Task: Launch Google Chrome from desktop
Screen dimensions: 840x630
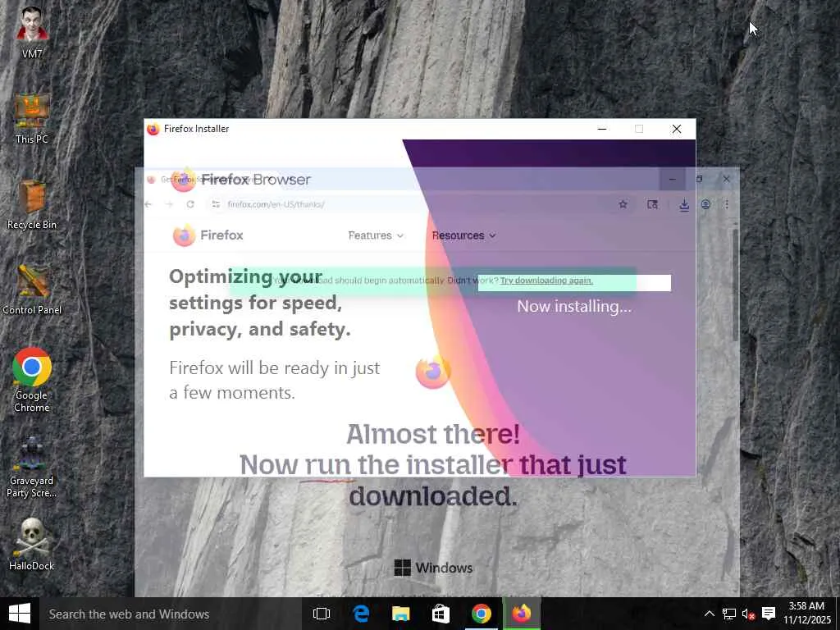Action: (x=32, y=381)
